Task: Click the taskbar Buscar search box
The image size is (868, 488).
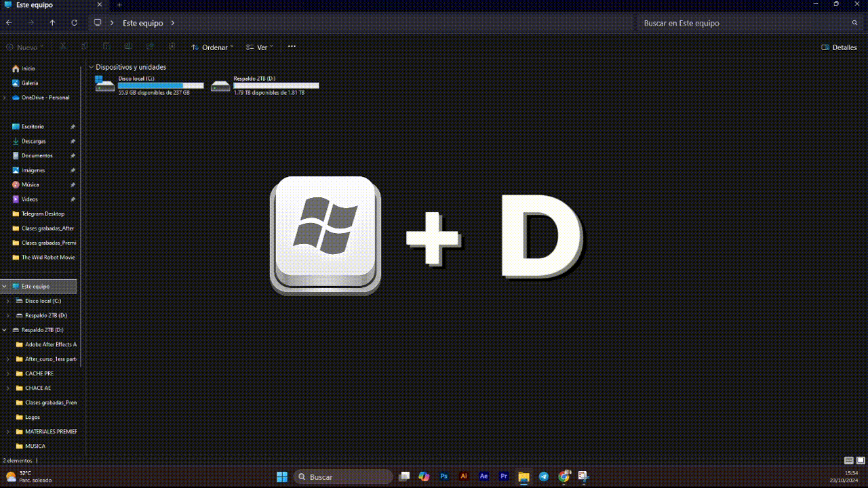Action: click(344, 476)
